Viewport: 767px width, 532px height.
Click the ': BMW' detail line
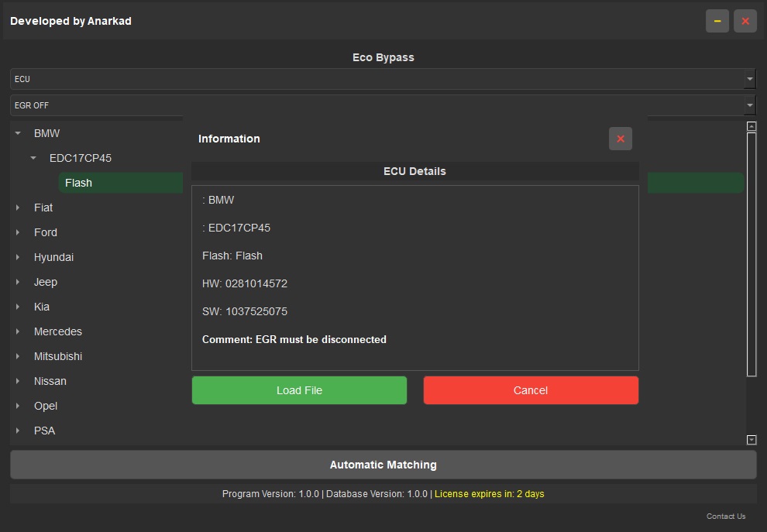click(x=218, y=200)
